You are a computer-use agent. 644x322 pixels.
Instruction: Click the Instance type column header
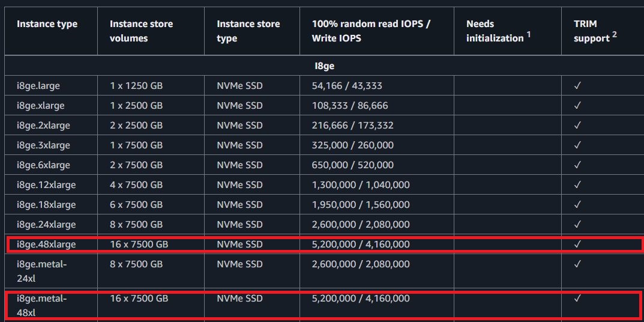47,24
